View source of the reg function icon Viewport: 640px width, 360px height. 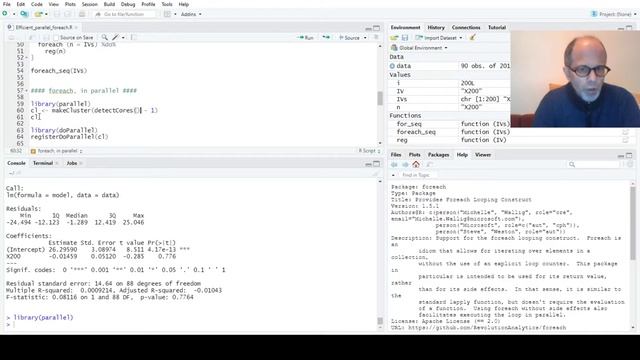(626, 140)
